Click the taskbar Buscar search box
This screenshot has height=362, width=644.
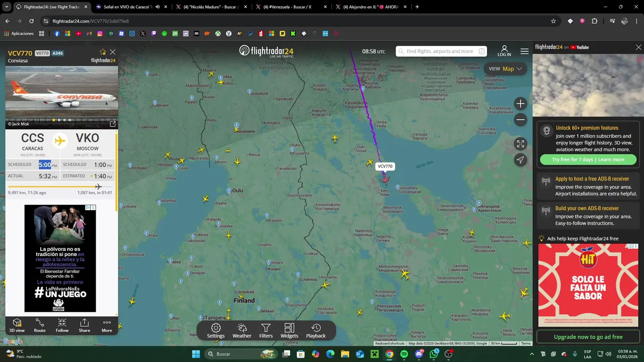click(x=242, y=354)
